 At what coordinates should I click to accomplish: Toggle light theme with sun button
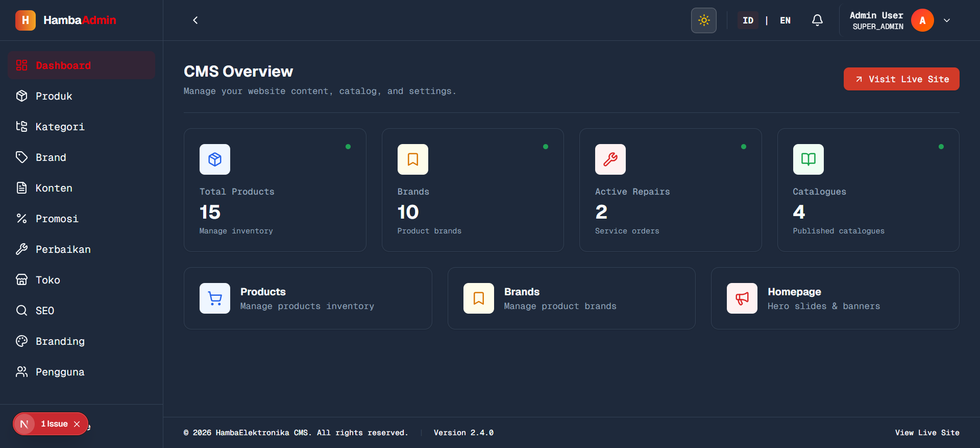[x=704, y=20]
